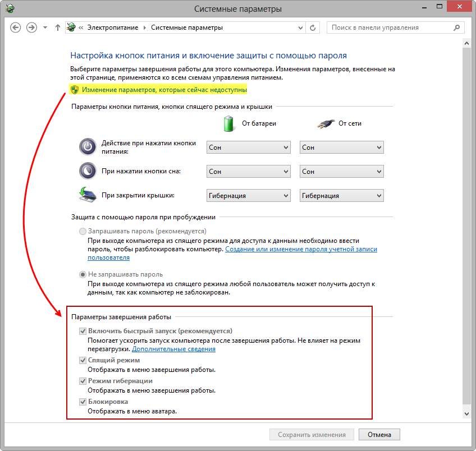Toggle Спящий режим checkbox
Screen dimensions: 476x451
[83, 360]
